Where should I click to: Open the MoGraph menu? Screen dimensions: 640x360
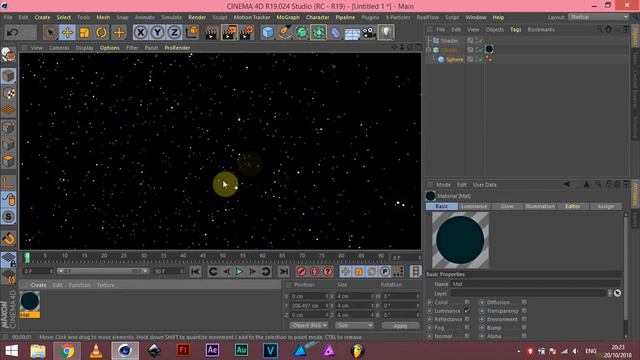tap(288, 18)
